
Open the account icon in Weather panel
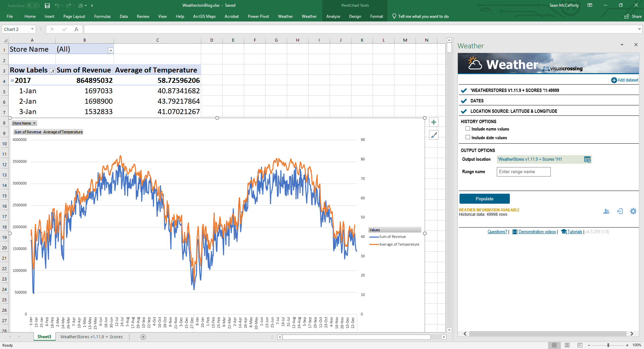point(606,211)
